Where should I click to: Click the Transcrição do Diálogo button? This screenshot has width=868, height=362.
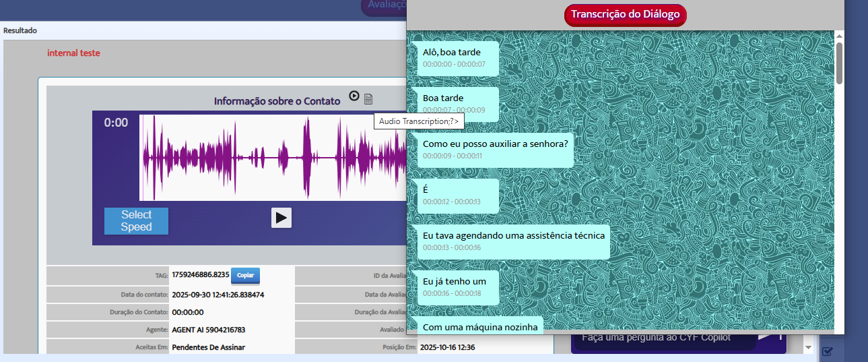click(x=625, y=14)
